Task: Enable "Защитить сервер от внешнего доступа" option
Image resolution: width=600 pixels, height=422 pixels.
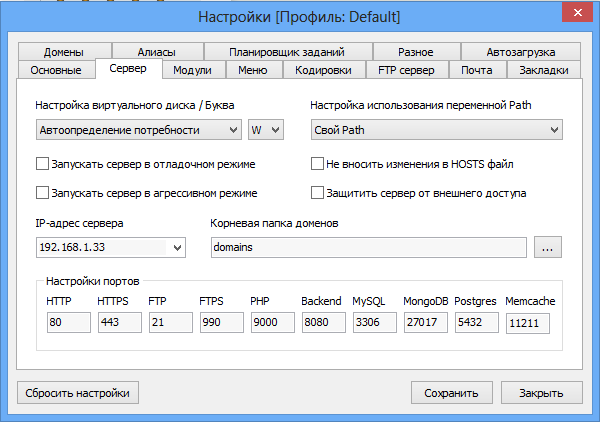Action: (x=318, y=193)
